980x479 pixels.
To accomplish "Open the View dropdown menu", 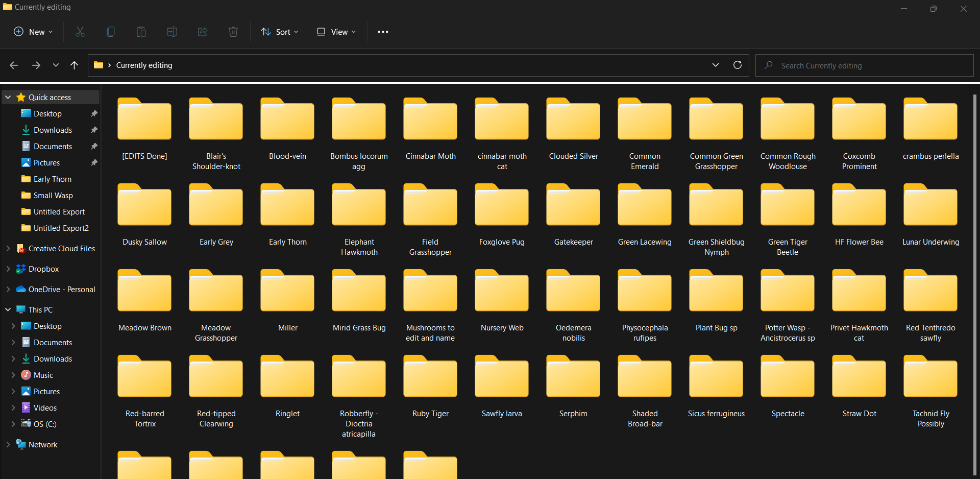I will [336, 32].
